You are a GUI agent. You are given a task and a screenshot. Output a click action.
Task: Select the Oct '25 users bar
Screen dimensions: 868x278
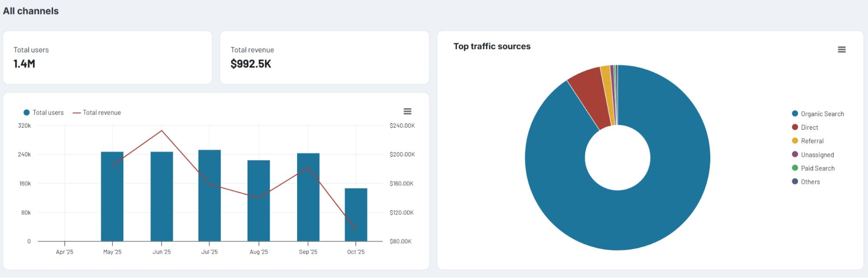(x=356, y=215)
